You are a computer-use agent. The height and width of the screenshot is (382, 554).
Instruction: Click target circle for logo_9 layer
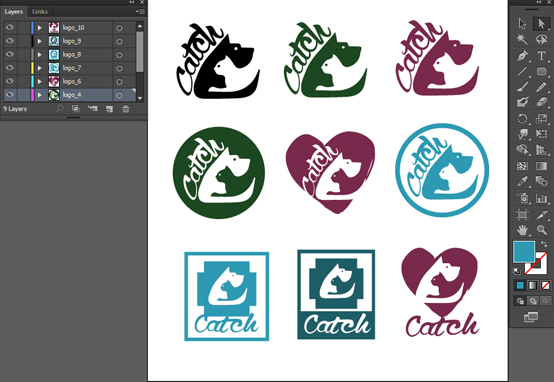[x=119, y=41]
